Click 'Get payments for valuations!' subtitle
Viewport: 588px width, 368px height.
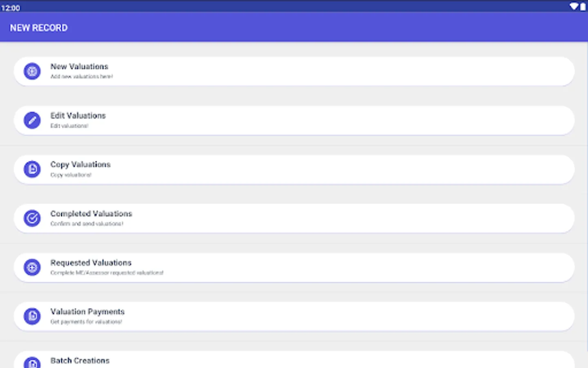pos(86,322)
